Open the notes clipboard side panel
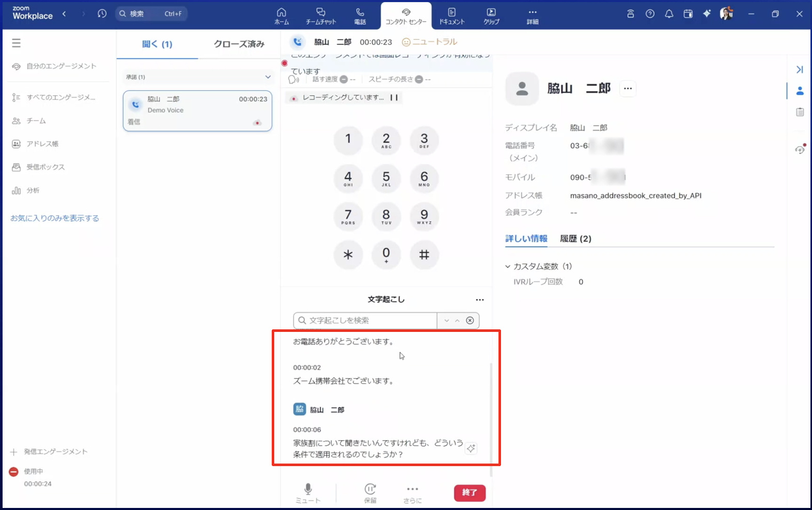This screenshot has width=812, height=510. tap(800, 112)
